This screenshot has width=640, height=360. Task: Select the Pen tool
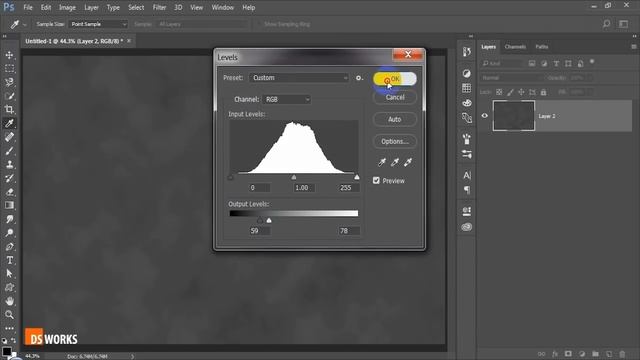[x=9, y=247]
